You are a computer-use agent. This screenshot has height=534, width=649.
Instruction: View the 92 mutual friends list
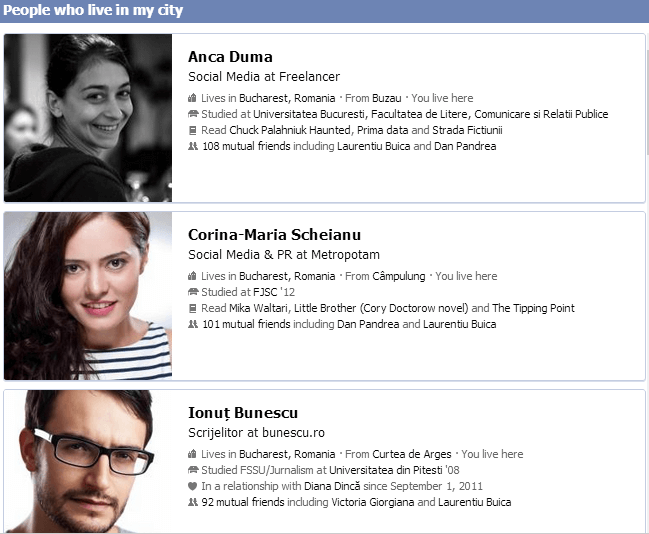point(243,502)
